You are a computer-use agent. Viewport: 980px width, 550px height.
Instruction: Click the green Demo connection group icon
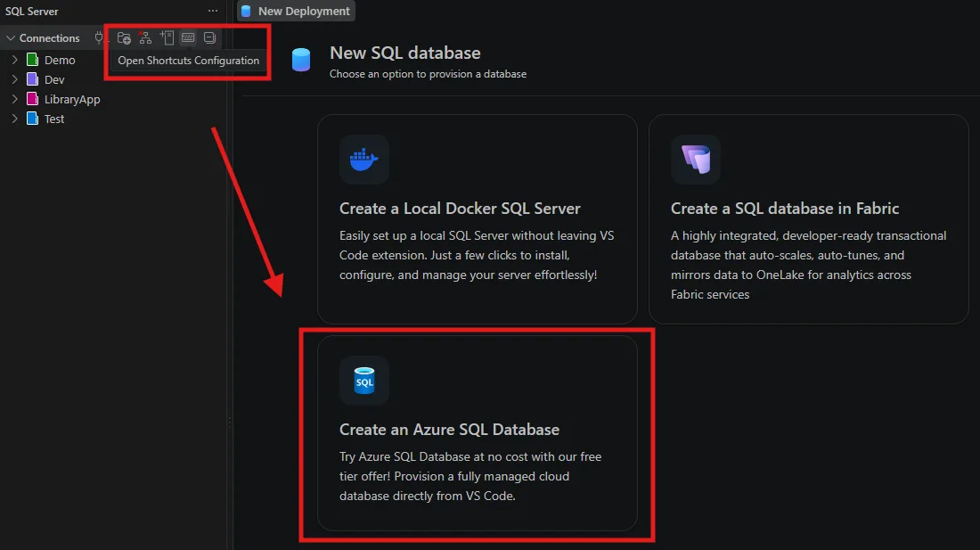click(x=32, y=60)
